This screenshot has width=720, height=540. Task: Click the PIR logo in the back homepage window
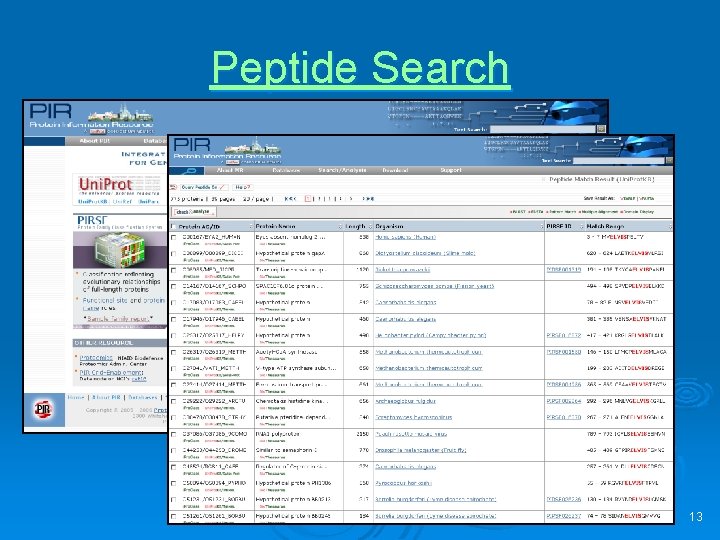51,111
